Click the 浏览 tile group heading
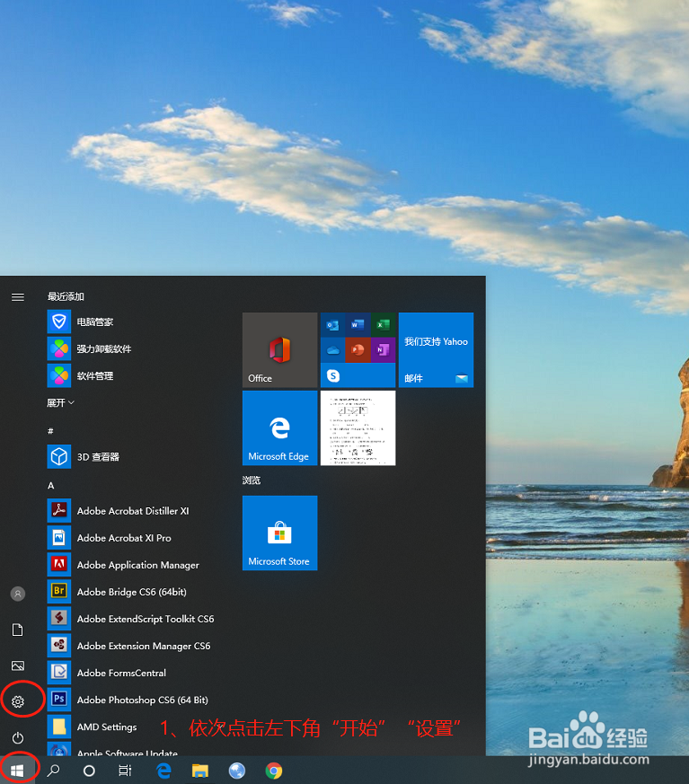Screen dimensions: 689x784 (x=252, y=480)
